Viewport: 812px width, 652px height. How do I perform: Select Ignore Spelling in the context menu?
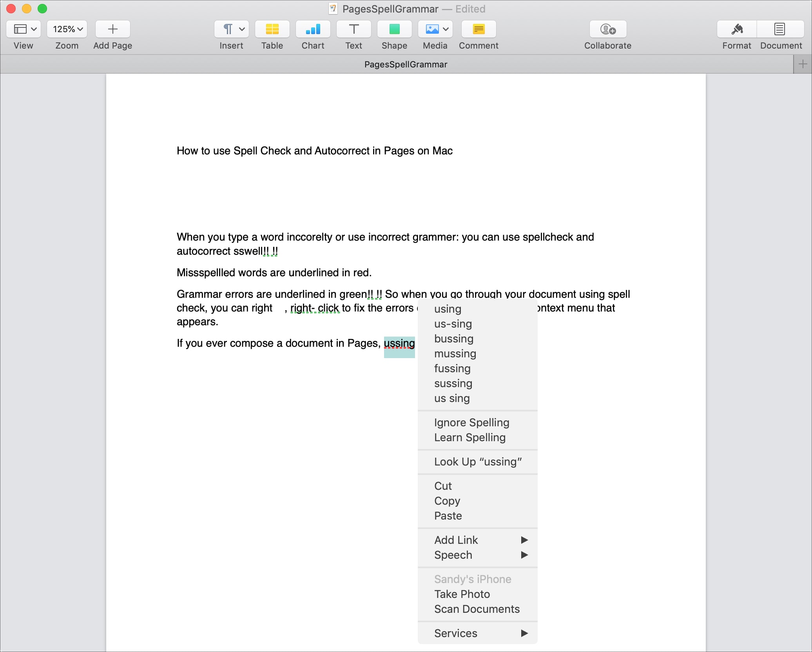click(471, 422)
